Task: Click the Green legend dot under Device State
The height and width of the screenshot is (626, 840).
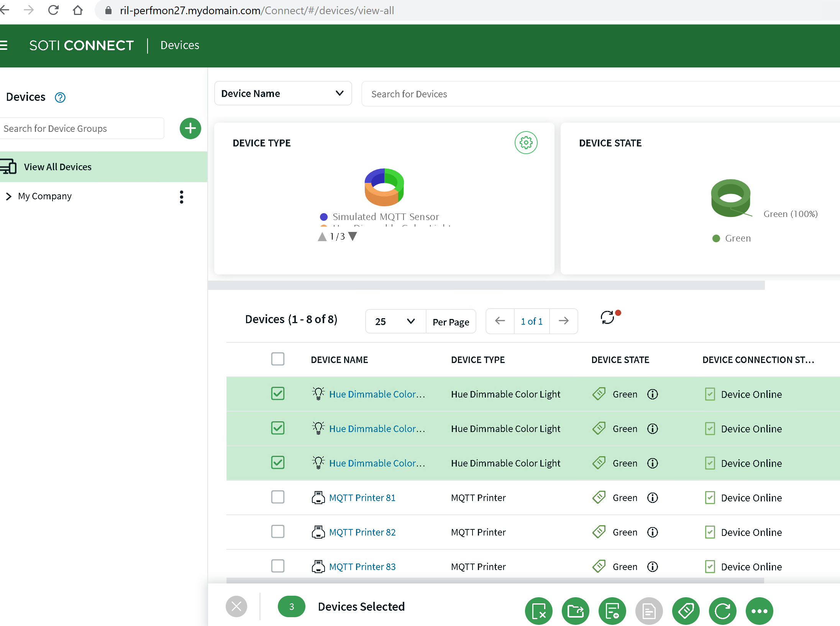Action: 716,238
